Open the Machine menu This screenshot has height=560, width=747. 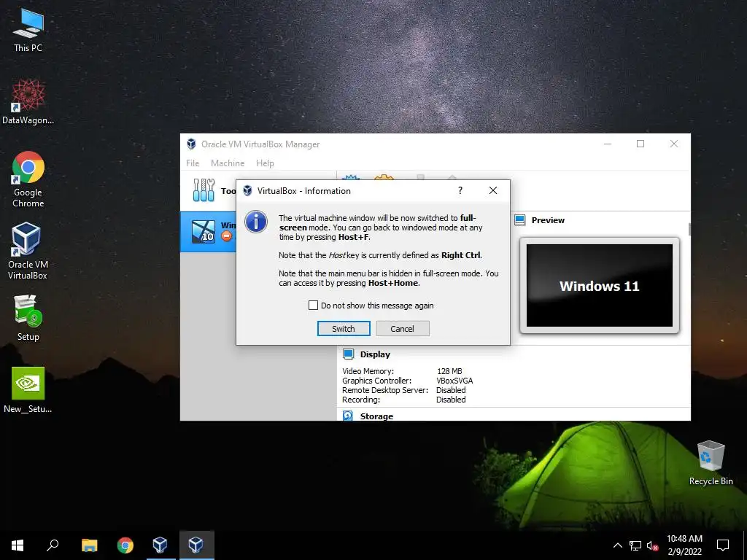tap(228, 163)
